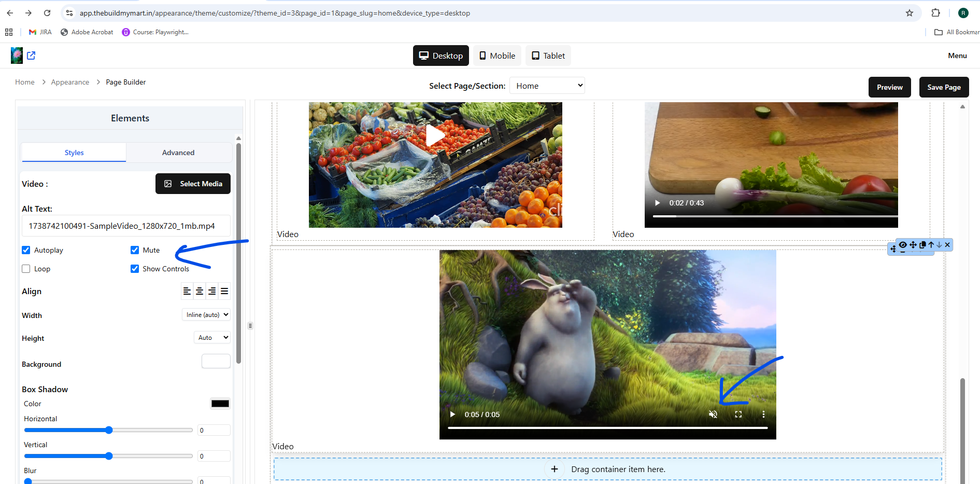Uncheck the Show Controls checkbox
The width and height of the screenshot is (980, 484).
[135, 269]
